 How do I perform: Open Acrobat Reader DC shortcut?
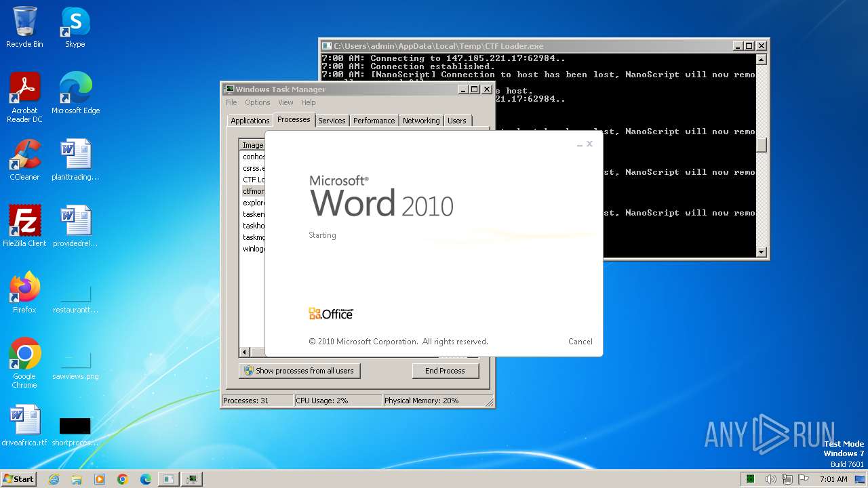(x=24, y=97)
